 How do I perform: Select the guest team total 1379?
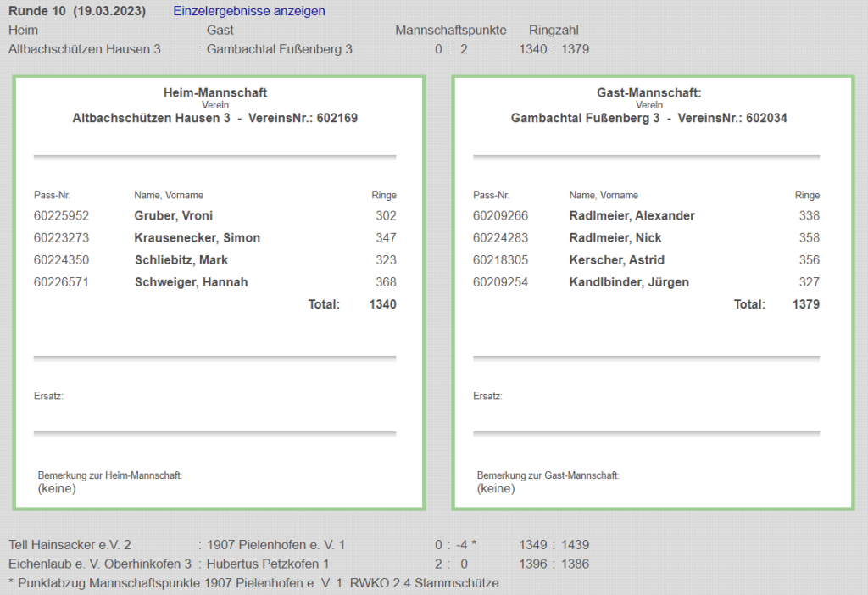805,304
